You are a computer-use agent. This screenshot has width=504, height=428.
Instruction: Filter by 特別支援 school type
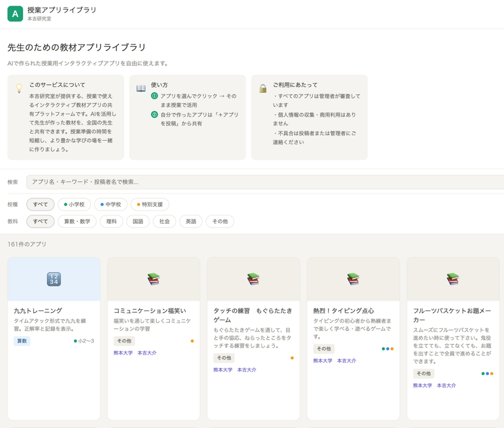[x=150, y=204]
